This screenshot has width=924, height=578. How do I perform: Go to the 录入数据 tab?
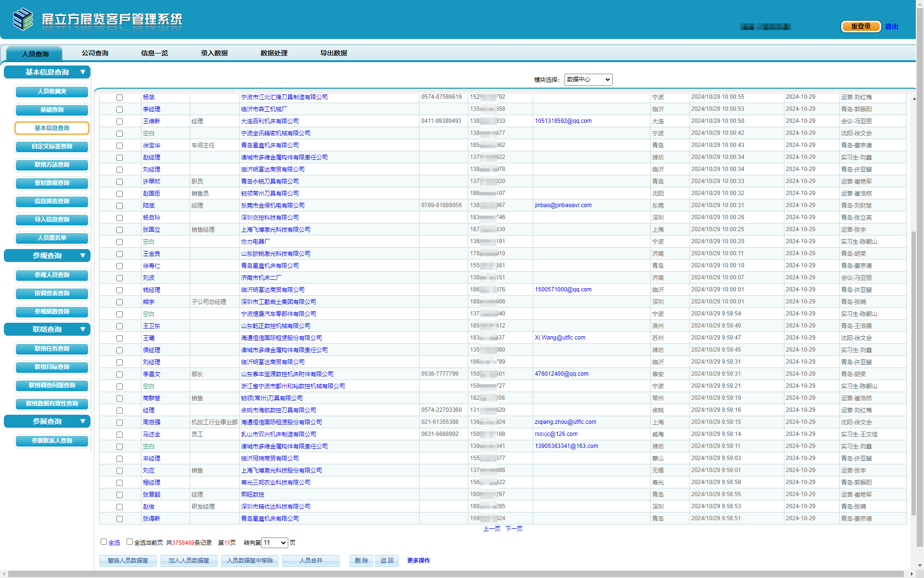tap(214, 53)
